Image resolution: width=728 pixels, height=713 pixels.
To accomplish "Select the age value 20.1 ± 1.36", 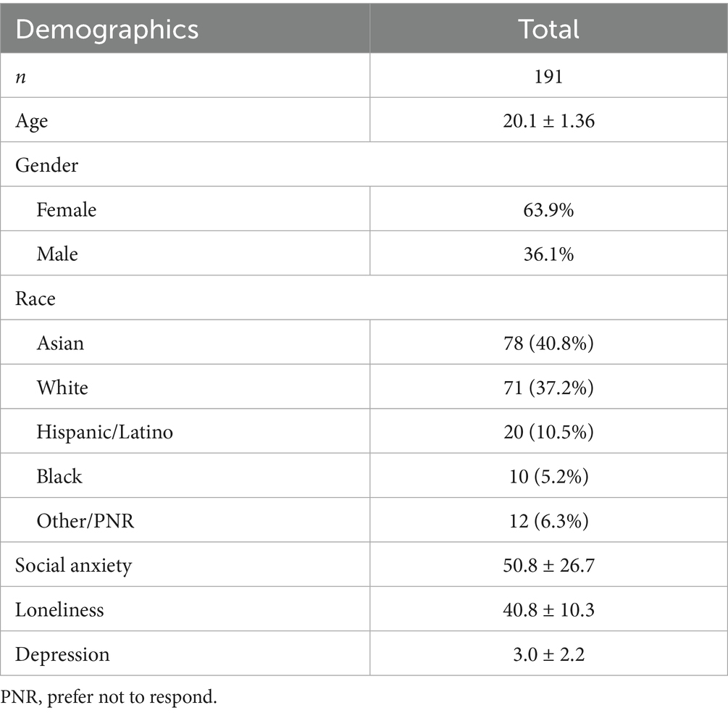I will (x=548, y=120).
